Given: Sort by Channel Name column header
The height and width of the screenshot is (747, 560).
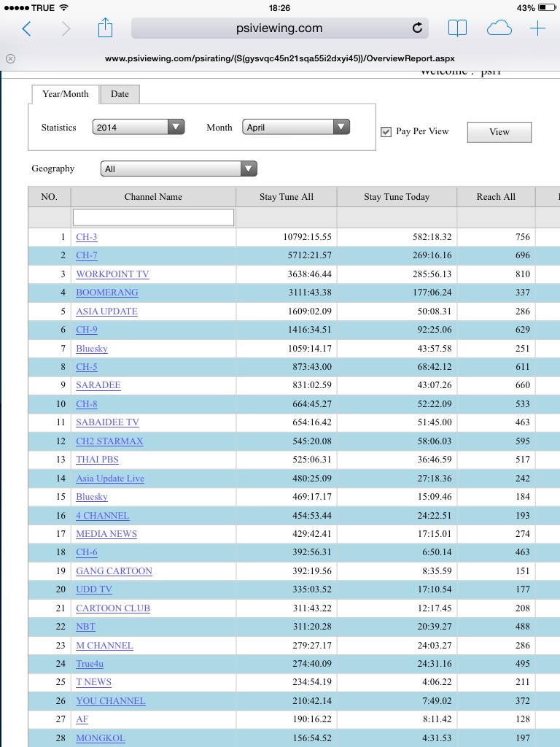Looking at the screenshot, I should tap(153, 197).
